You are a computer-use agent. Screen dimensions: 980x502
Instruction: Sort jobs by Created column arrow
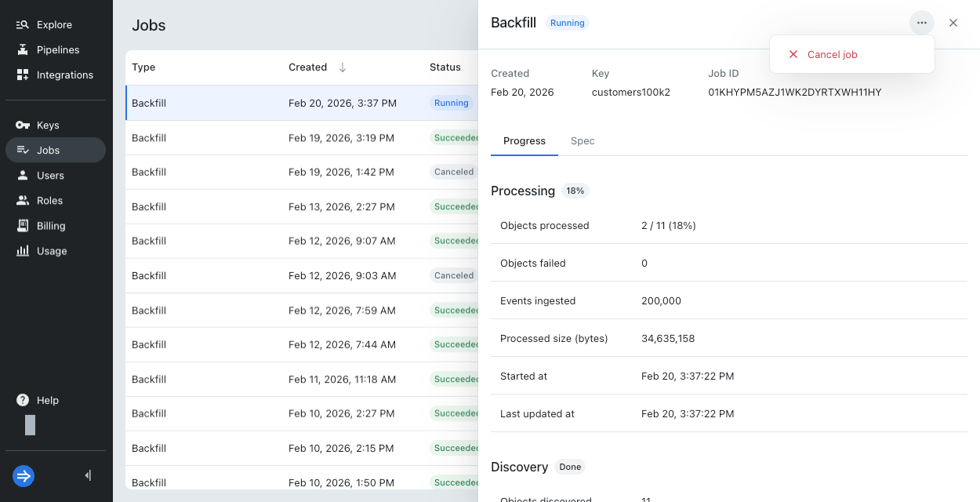343,67
